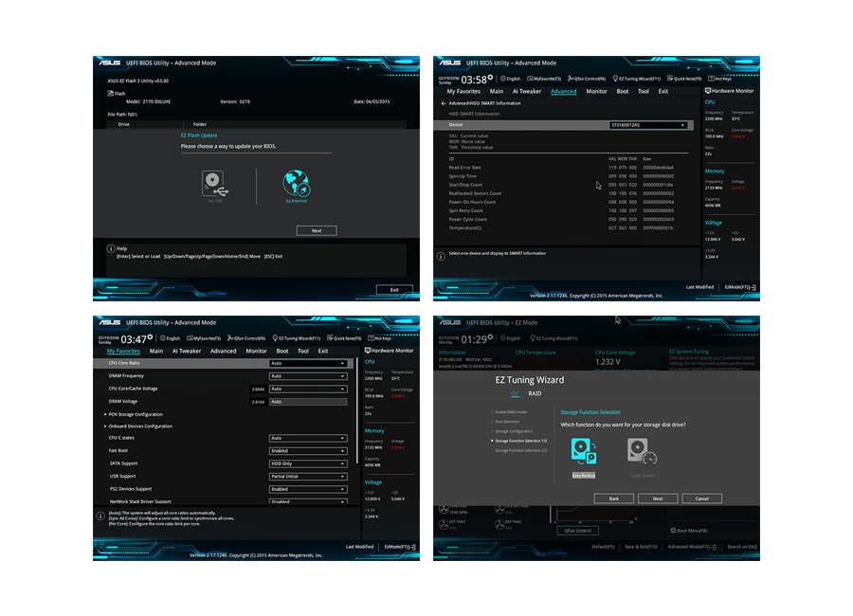The height and width of the screenshot is (616, 853).
Task: Open the Fast Boot Enabled dropdown
Action: pyautogui.click(x=308, y=450)
